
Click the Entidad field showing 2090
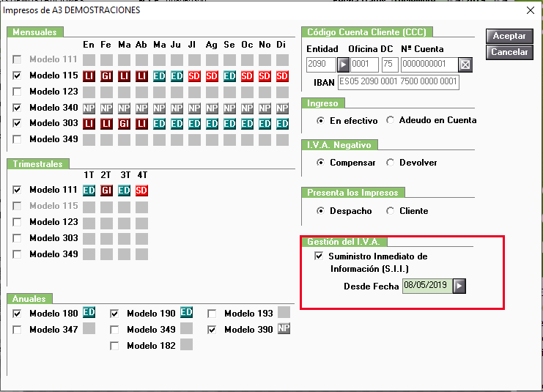[x=322, y=64]
